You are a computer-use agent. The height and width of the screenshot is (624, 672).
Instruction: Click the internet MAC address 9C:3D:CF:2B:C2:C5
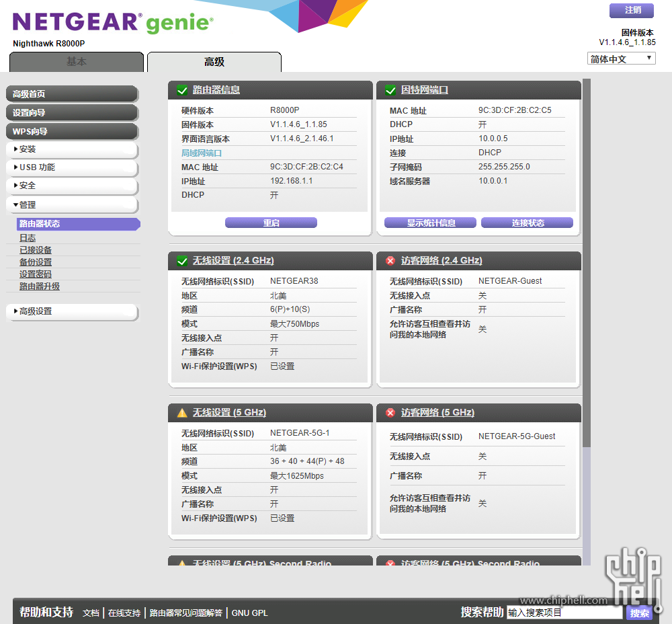coord(515,110)
